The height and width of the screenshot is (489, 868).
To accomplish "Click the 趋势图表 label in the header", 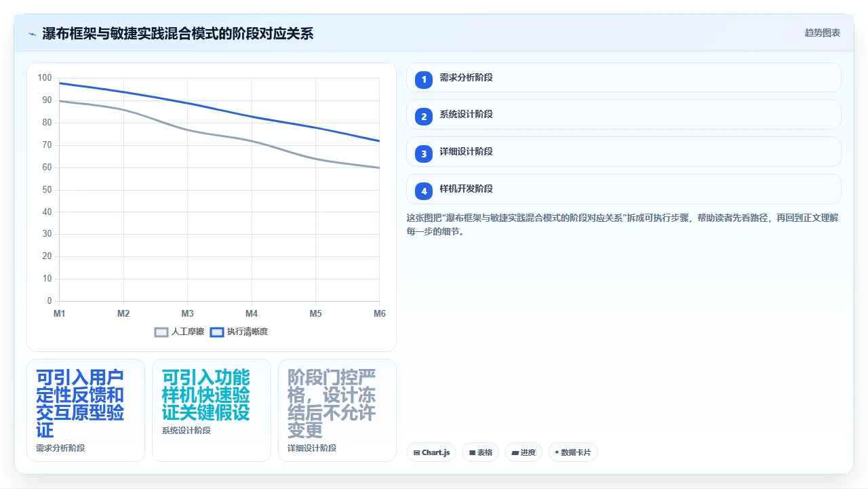I will (x=823, y=33).
